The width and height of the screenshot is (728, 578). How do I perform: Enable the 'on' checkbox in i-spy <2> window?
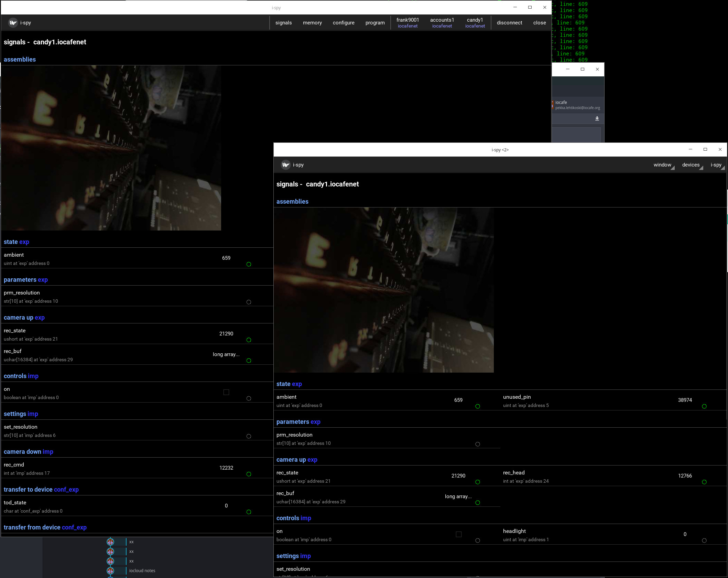[x=458, y=534]
